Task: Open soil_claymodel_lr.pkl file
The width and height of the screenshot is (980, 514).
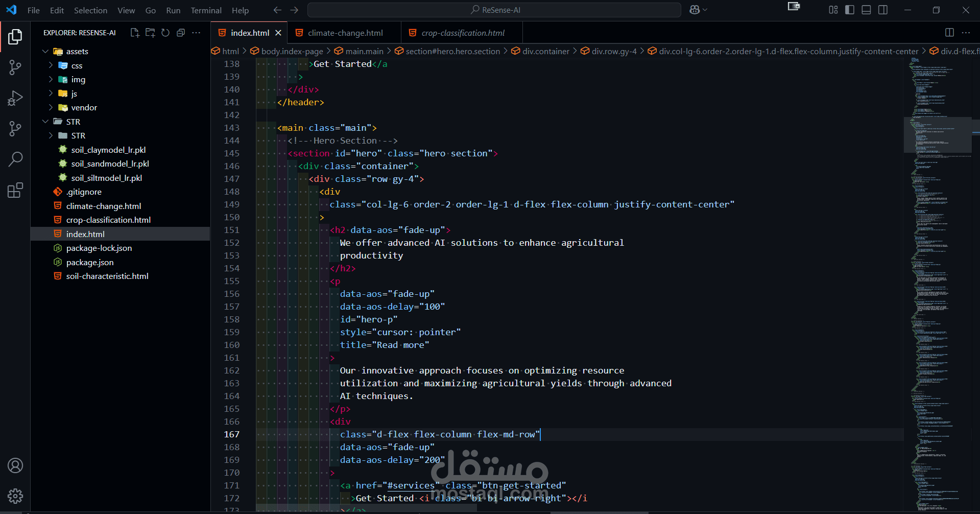Action: pyautogui.click(x=108, y=150)
